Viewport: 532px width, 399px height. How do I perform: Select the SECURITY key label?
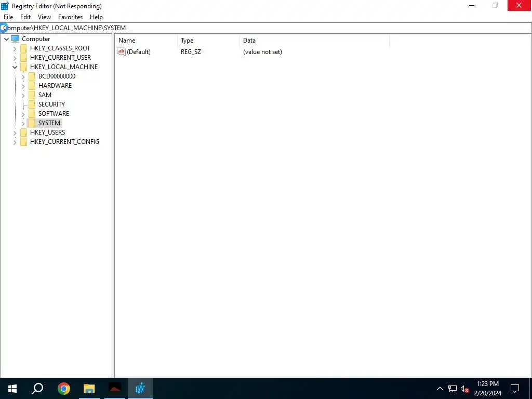click(x=51, y=104)
